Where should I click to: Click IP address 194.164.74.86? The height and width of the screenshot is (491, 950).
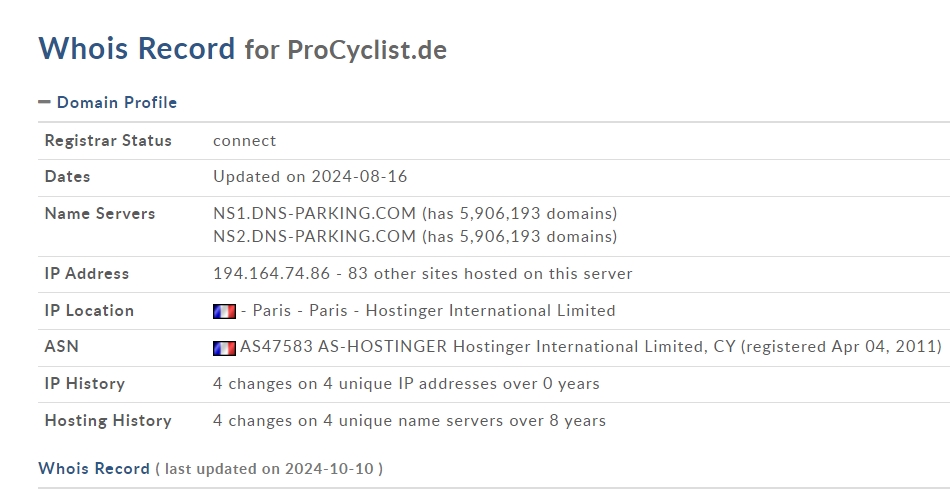pyautogui.click(x=271, y=273)
